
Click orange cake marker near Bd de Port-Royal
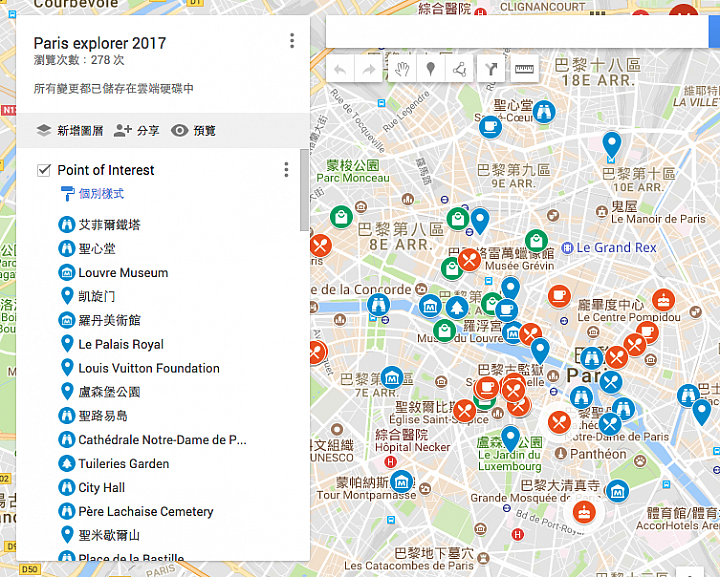click(x=584, y=512)
